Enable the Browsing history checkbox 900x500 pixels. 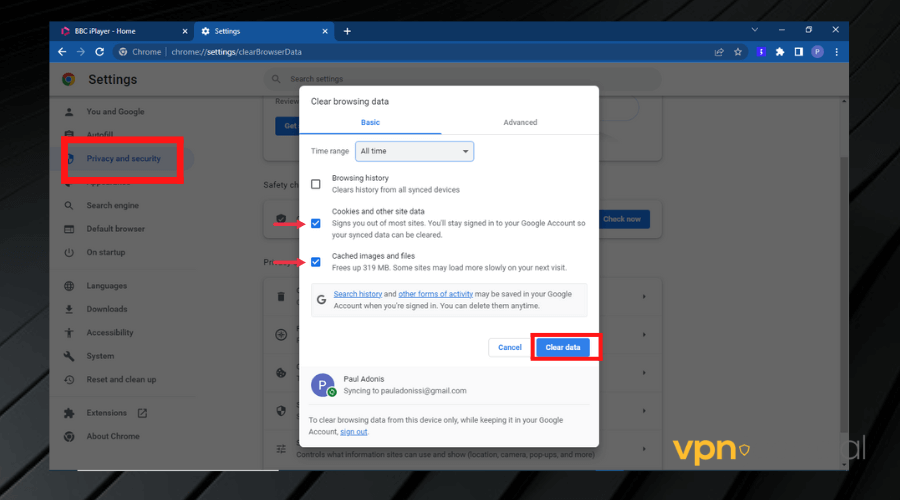click(x=316, y=184)
